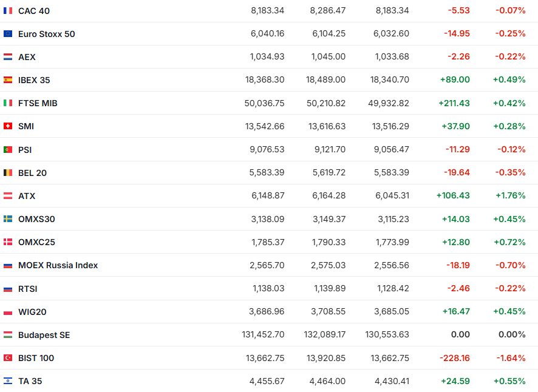Select the BIST 100 index link
The height and width of the screenshot is (392, 538).
tap(36, 358)
